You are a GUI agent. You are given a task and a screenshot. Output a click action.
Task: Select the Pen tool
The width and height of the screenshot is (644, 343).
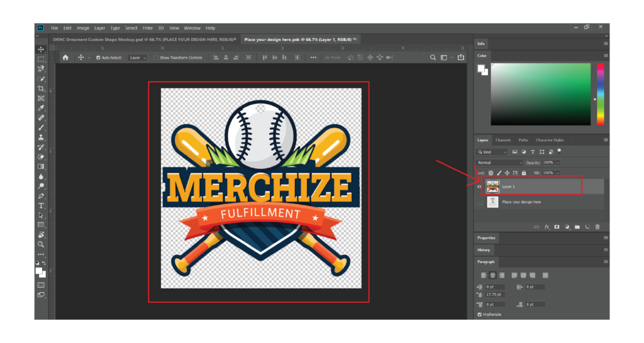tap(41, 196)
